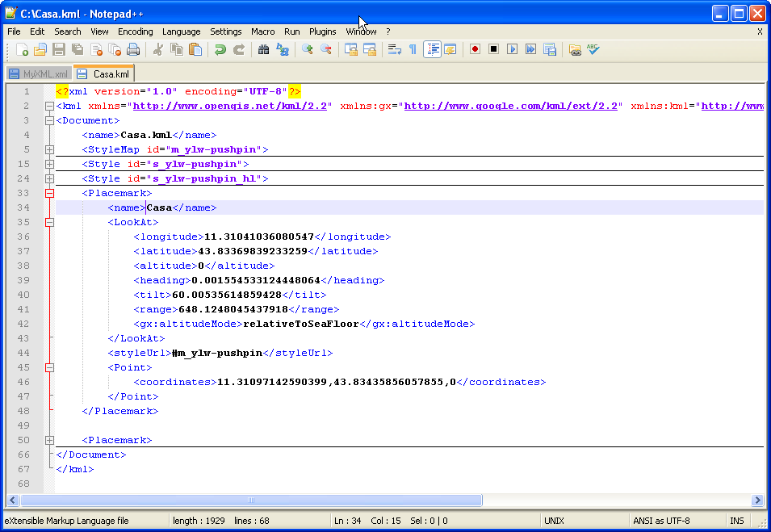This screenshot has height=532, width=771.
Task: Select the Casa.kml tab
Action: (x=104, y=73)
